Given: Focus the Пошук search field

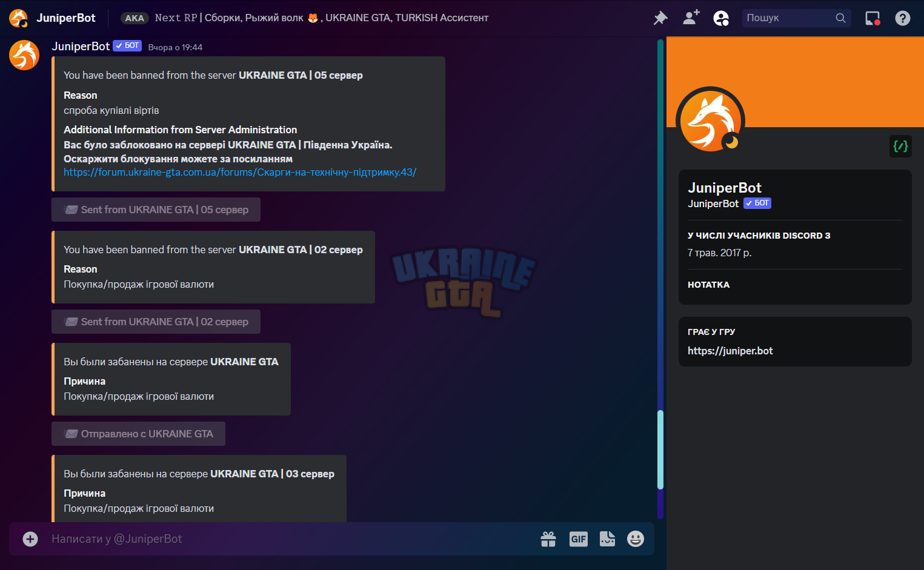Looking at the screenshot, I should coord(796,18).
